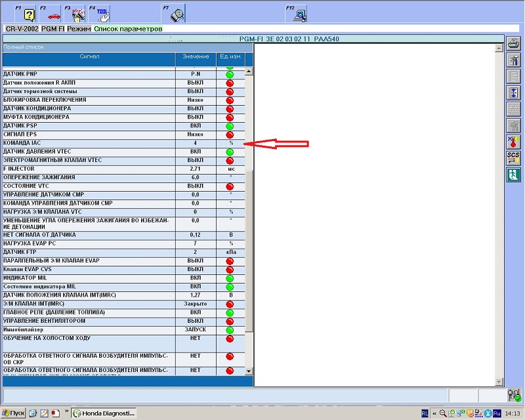
Task: Click the security shield tray icon
Action: tap(470, 413)
